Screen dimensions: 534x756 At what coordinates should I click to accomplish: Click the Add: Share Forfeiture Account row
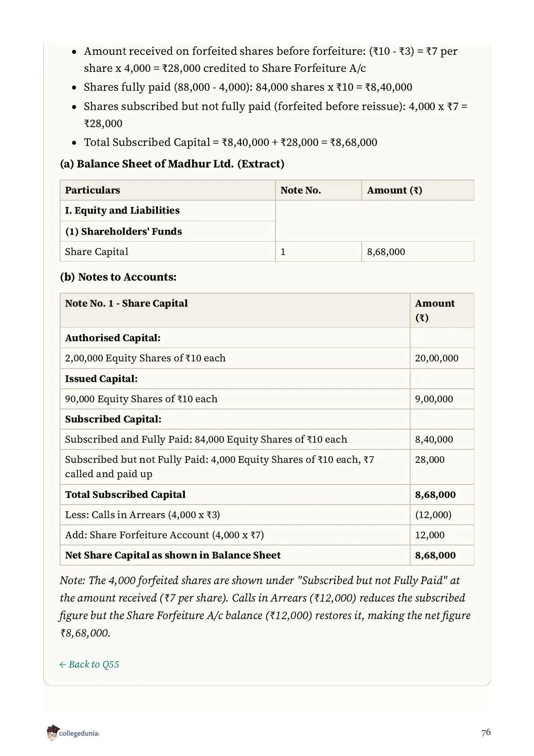(267, 535)
